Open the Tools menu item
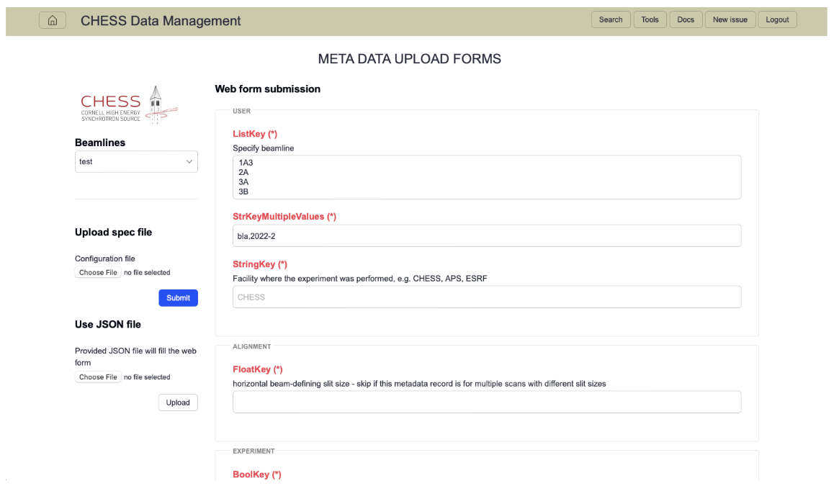834x504 pixels. pos(650,20)
